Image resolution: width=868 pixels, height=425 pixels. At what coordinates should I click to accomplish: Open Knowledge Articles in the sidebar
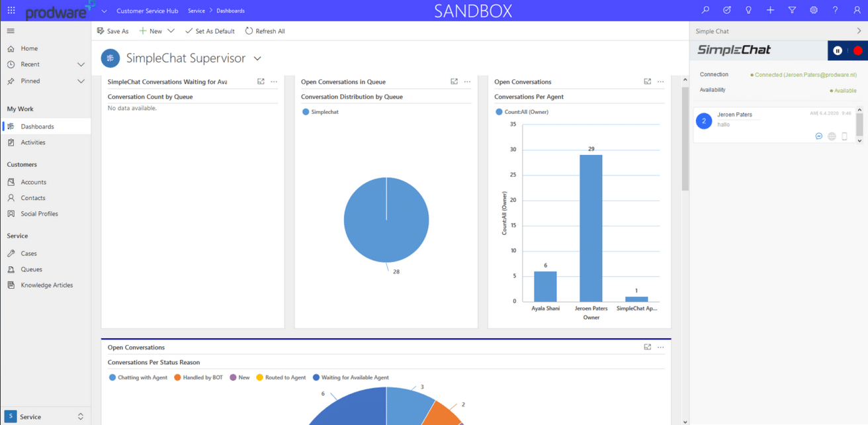[x=46, y=285]
